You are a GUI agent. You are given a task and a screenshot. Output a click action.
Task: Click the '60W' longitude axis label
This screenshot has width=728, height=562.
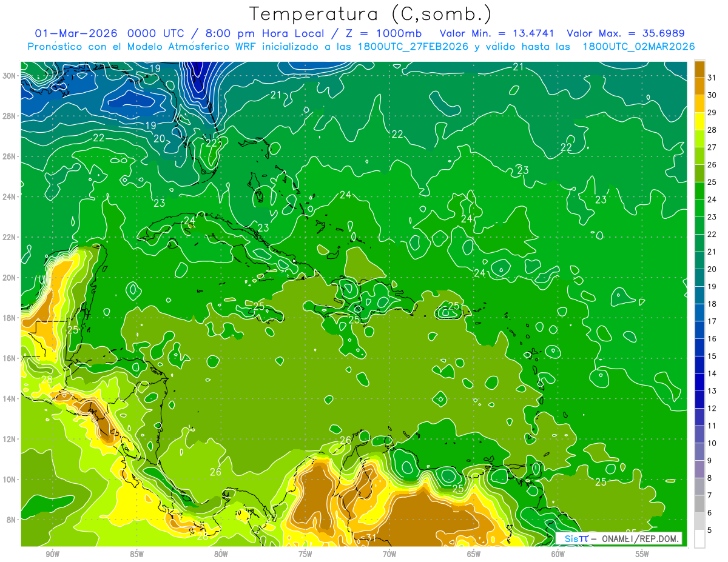[558, 554]
